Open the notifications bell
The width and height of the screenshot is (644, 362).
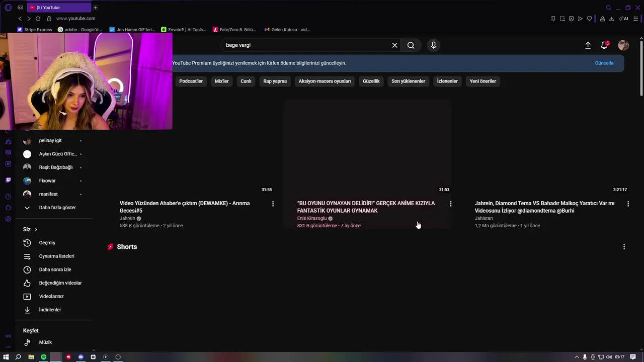click(x=604, y=45)
